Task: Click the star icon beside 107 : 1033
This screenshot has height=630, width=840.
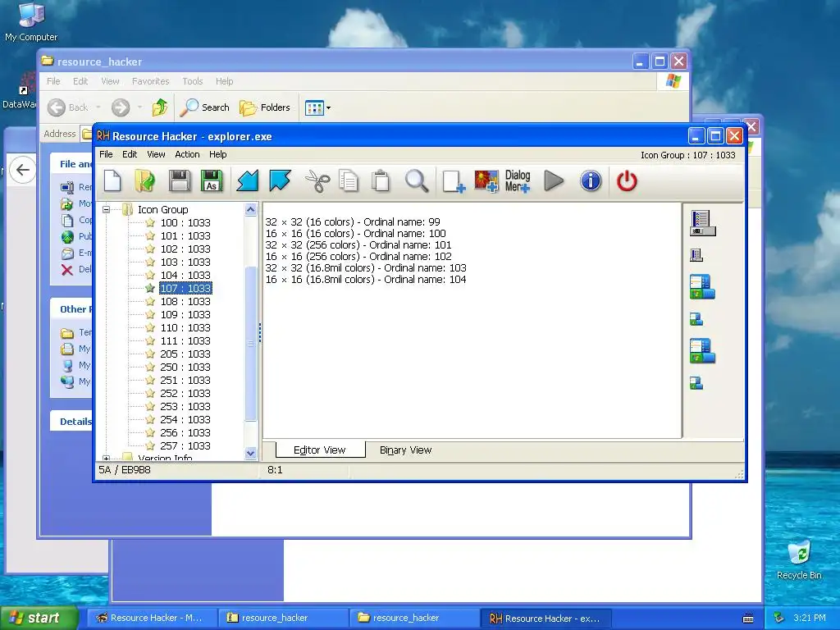Action: pos(150,288)
